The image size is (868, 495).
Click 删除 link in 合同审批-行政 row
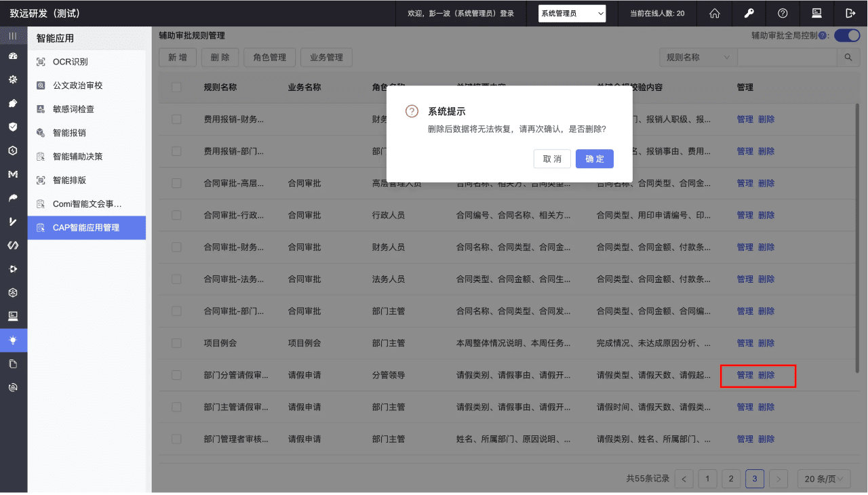(766, 215)
